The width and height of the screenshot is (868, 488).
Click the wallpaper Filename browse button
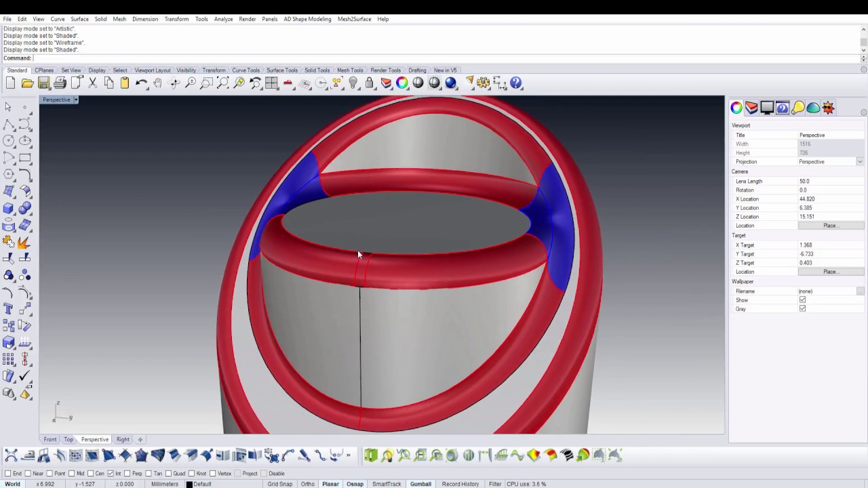click(860, 291)
